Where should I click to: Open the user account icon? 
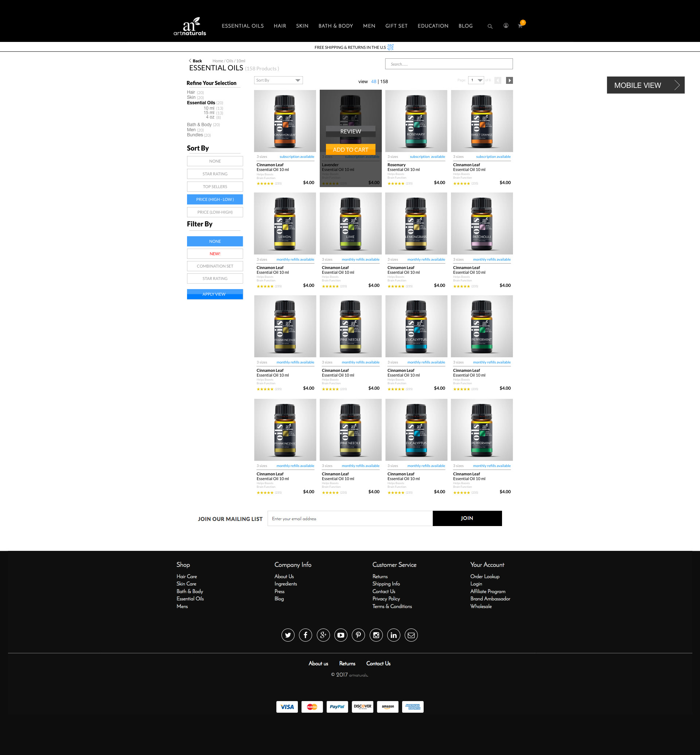(506, 26)
